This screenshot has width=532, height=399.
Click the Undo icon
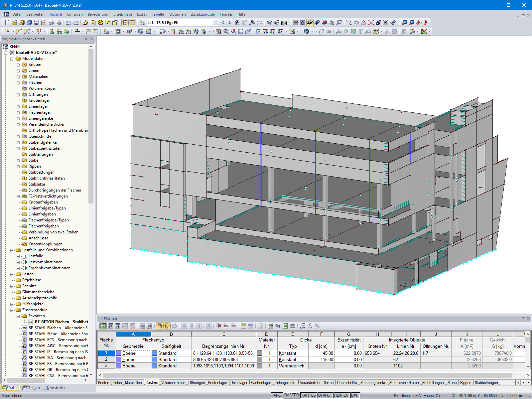coord(68,23)
